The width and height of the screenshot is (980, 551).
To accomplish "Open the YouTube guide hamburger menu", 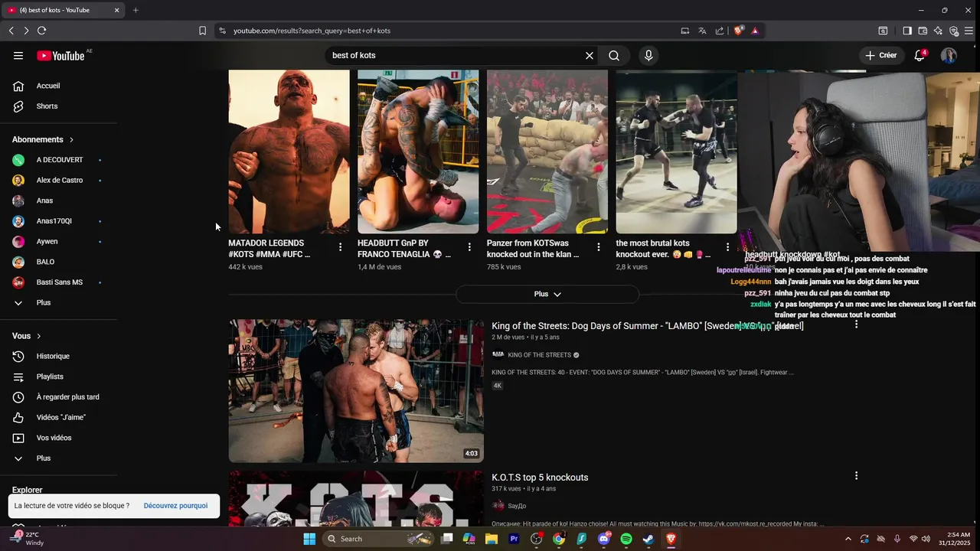I will pyautogui.click(x=18, y=55).
